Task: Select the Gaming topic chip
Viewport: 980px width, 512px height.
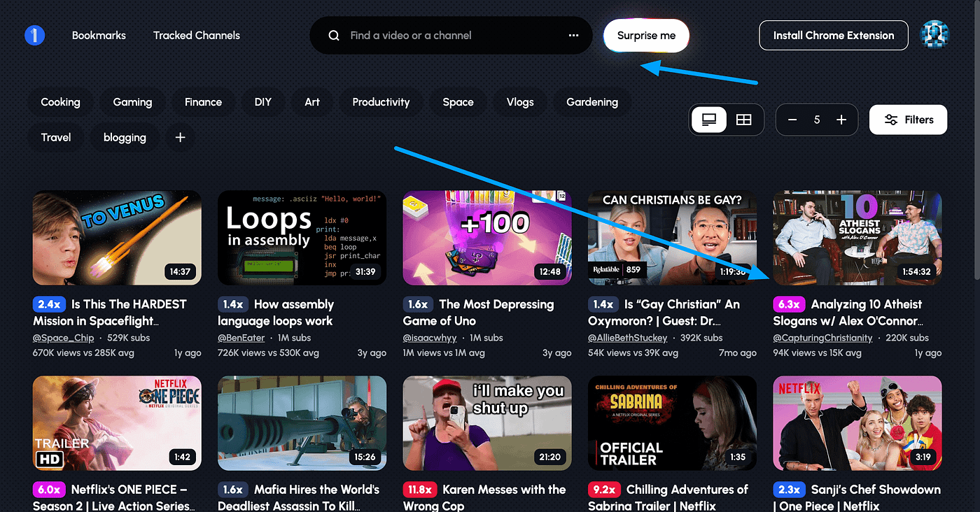Action: (x=132, y=102)
